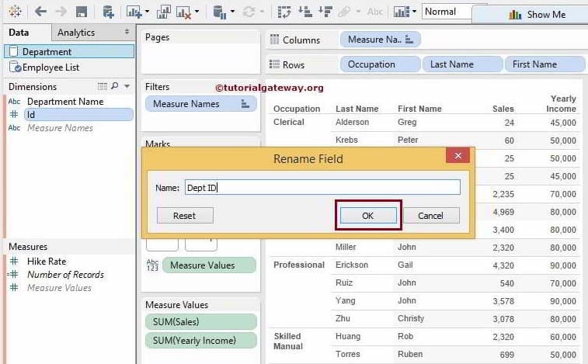Image resolution: width=588 pixels, height=364 pixels.
Task: Click the run update refresh icon
Action: click(x=249, y=12)
